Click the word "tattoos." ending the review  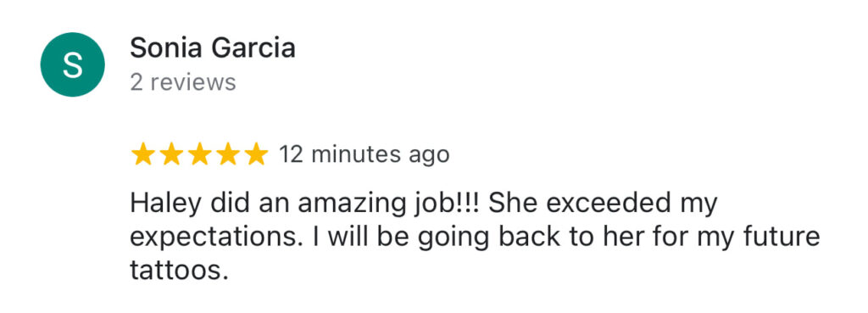pos(180,271)
